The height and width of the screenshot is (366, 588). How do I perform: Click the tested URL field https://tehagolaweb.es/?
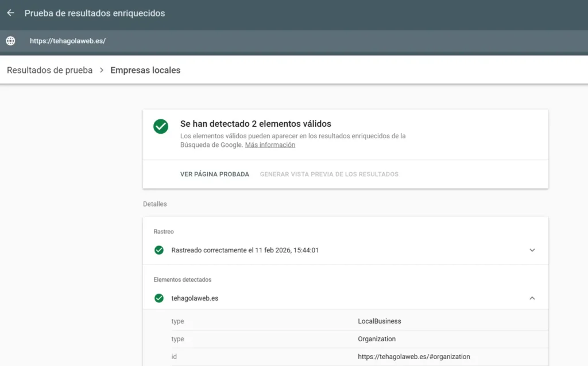68,41
